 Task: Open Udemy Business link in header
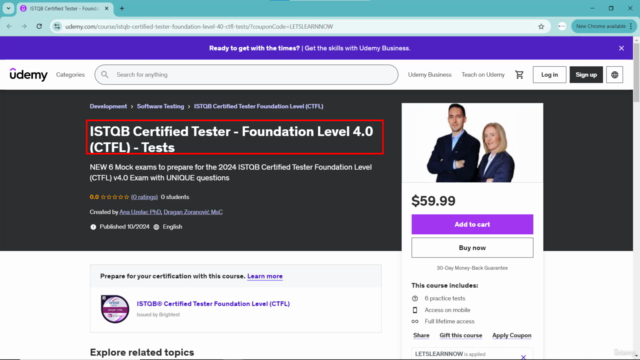click(430, 75)
